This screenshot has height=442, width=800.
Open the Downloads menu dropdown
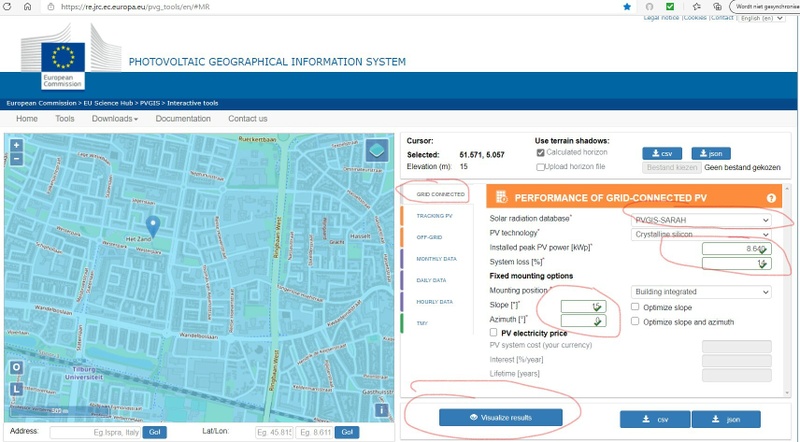coord(115,118)
